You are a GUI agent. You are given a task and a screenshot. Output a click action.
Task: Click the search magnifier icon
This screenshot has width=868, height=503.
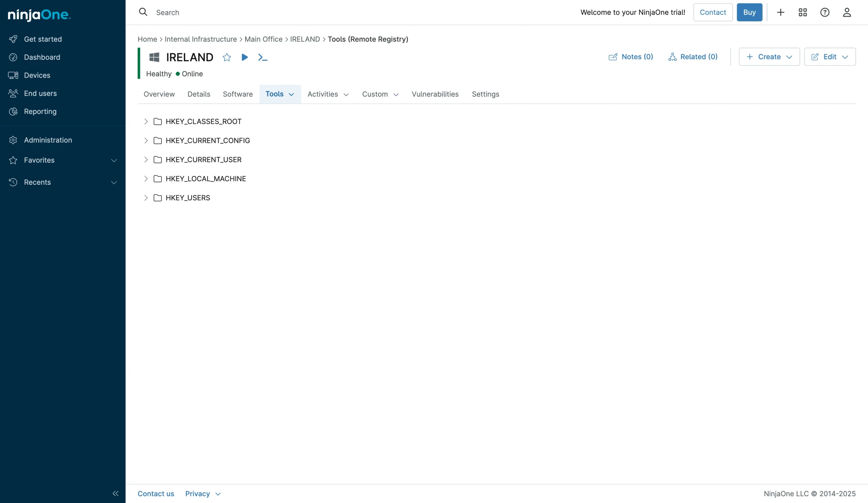pos(143,12)
